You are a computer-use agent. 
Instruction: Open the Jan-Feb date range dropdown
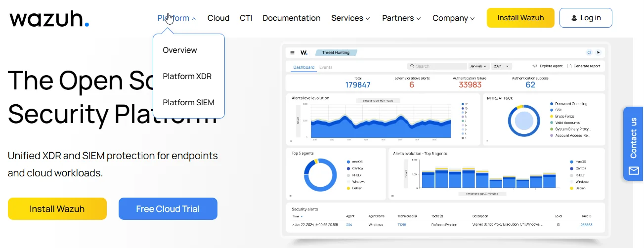[478, 66]
